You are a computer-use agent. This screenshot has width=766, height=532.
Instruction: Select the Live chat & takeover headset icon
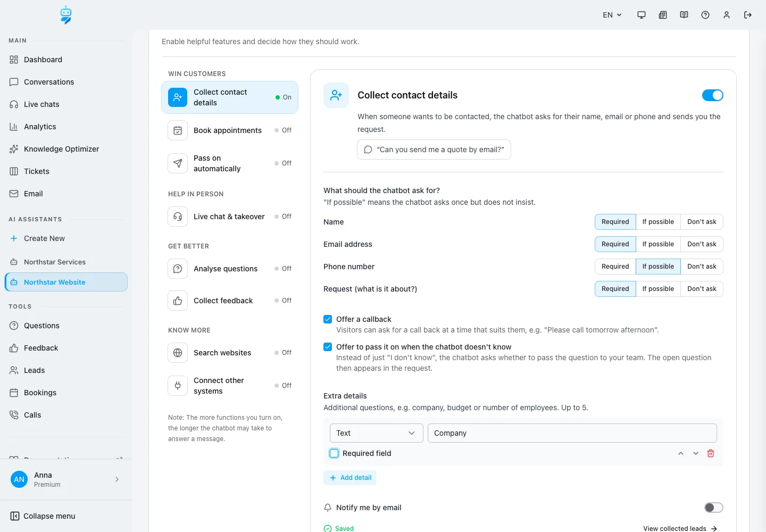coord(178,217)
